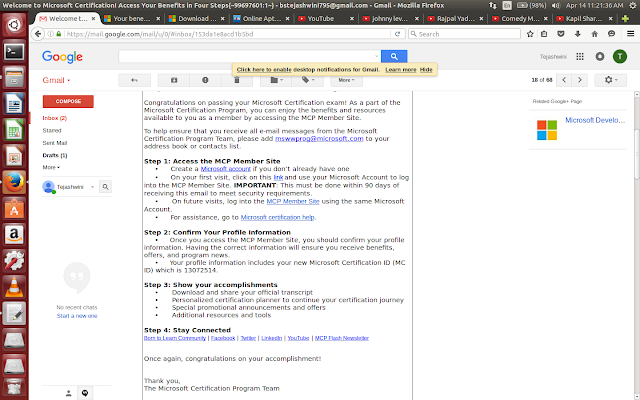Reload the page in Firefox
The image size is (640, 400).
click(397, 34)
